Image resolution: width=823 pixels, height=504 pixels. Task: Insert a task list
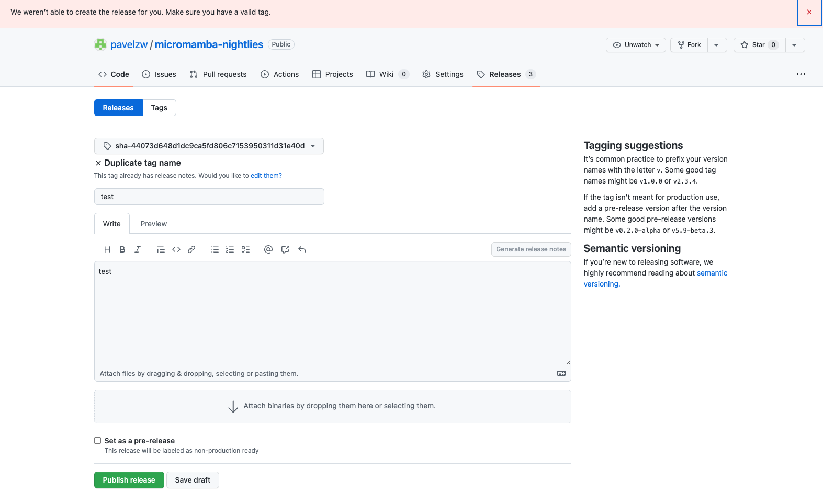click(245, 249)
